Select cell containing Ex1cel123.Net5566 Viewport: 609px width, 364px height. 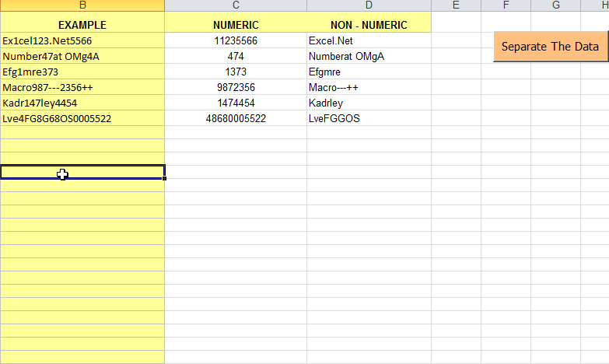pos(82,40)
